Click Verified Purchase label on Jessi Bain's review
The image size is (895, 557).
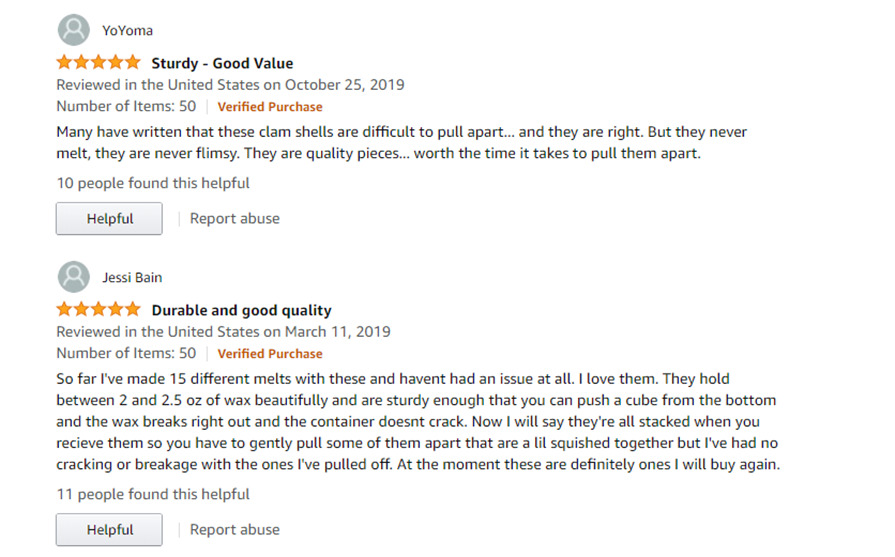[270, 354]
